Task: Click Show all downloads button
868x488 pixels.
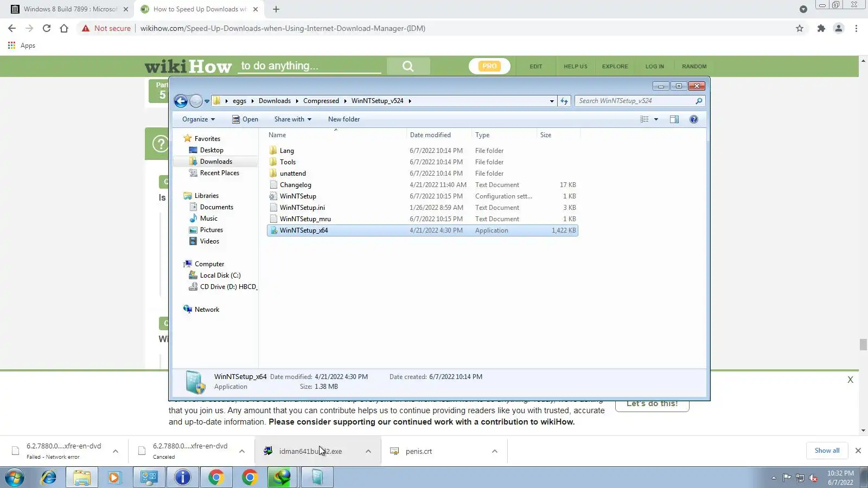Action: point(827,451)
